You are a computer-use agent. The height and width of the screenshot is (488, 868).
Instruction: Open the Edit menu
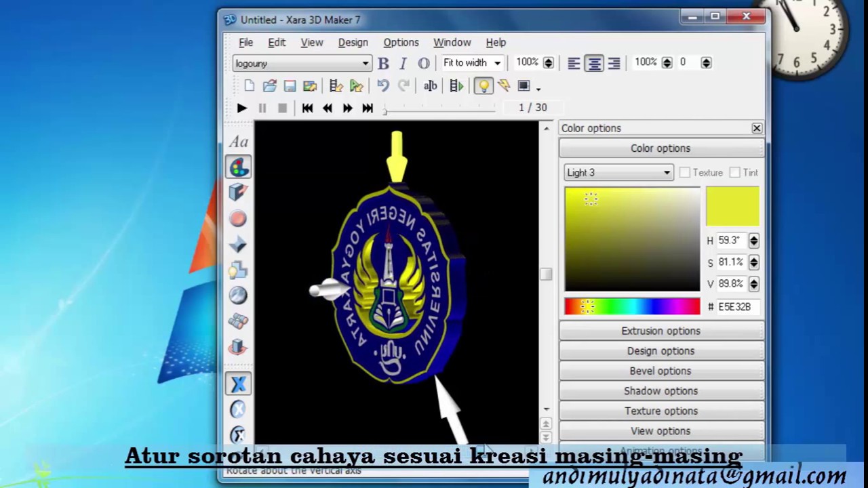click(x=277, y=42)
